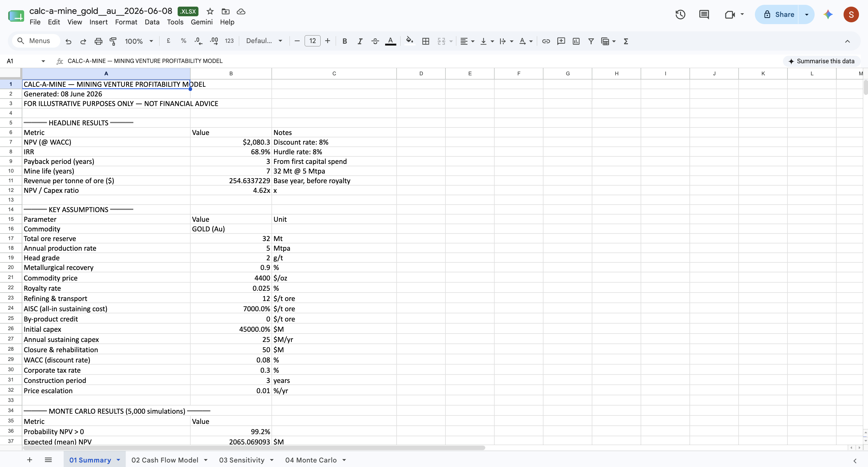Screen dimensions: 868x467
Task: Click the redo arrow icon
Action: coord(83,41)
